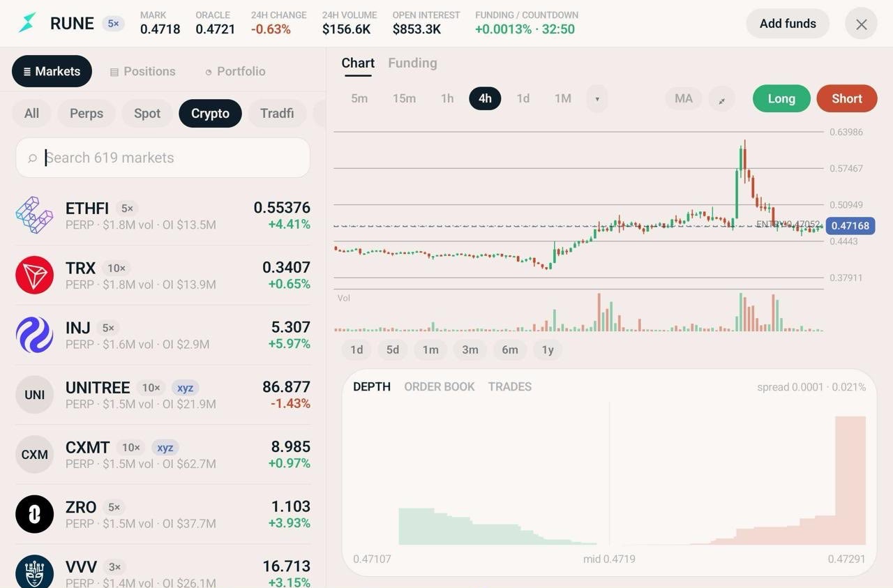The height and width of the screenshot is (588, 893).
Task: Select the VVV token logo icon
Action: 34,571
